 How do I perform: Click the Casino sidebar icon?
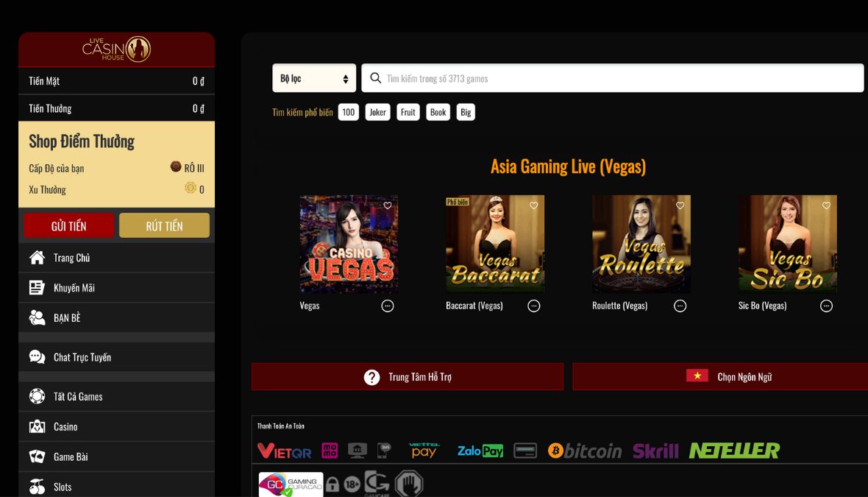[x=36, y=426]
